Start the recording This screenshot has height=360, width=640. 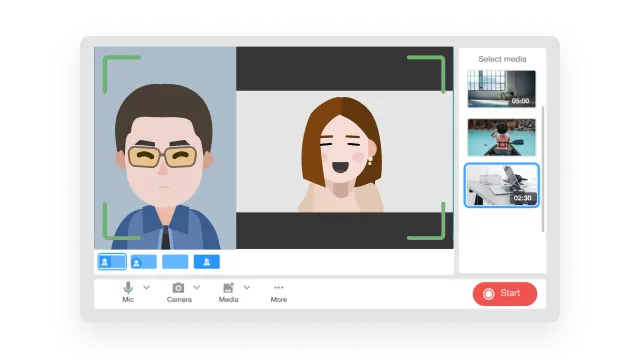coord(505,294)
